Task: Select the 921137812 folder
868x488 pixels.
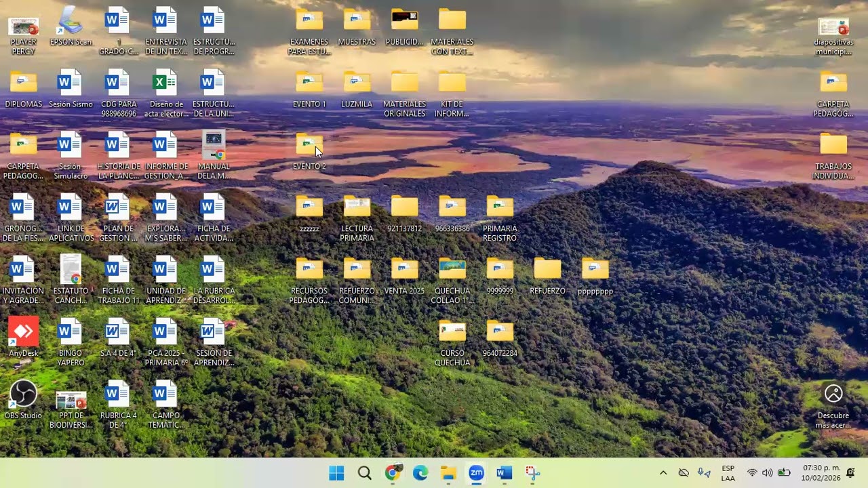Action: pyautogui.click(x=404, y=215)
